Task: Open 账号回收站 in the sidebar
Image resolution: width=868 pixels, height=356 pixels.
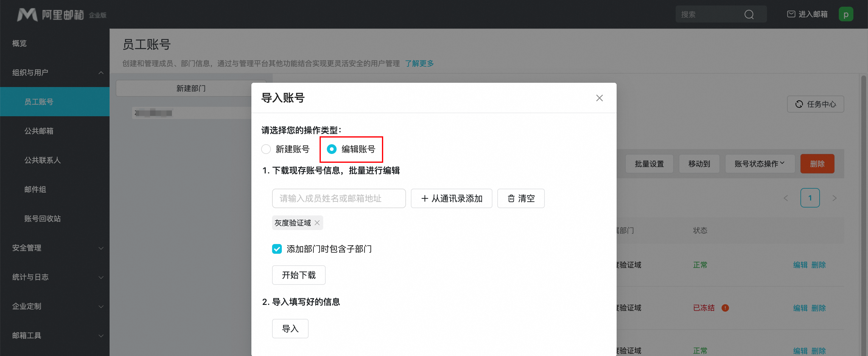Action: pos(43,218)
